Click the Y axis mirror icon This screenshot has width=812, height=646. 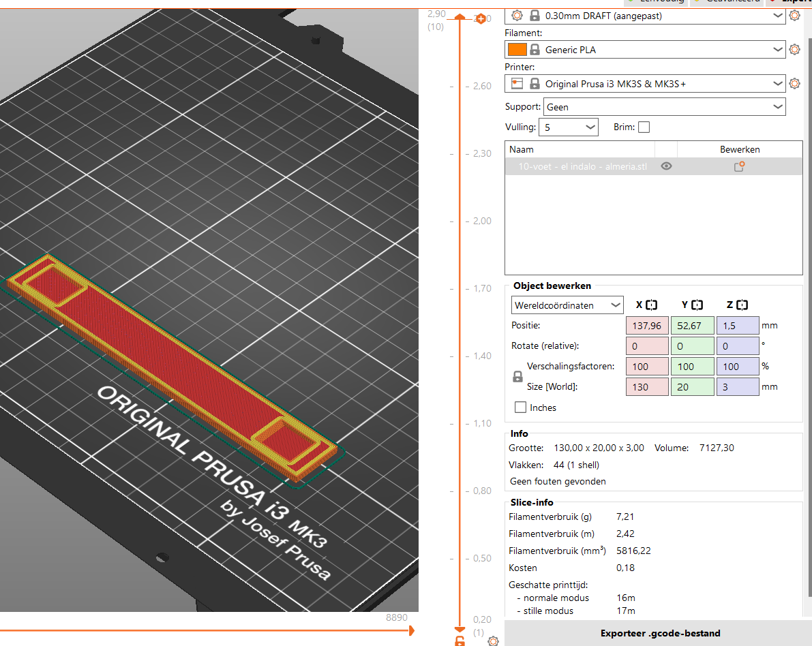(x=697, y=305)
